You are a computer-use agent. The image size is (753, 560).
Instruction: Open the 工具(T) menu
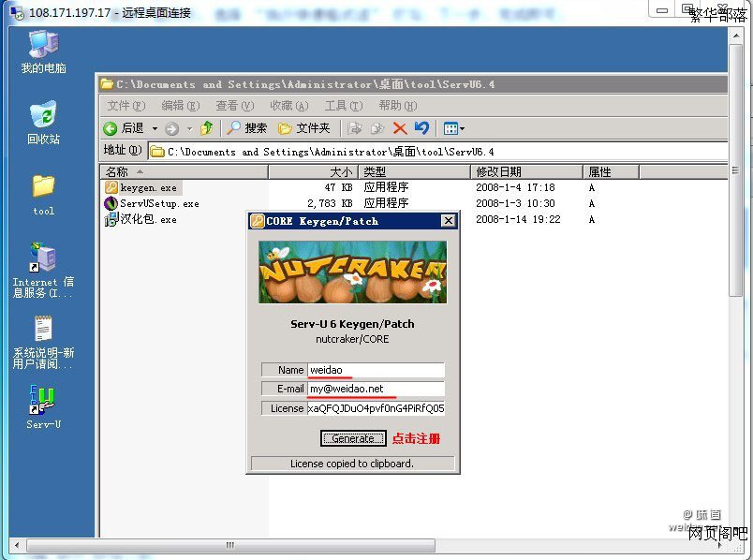pyautogui.click(x=344, y=106)
